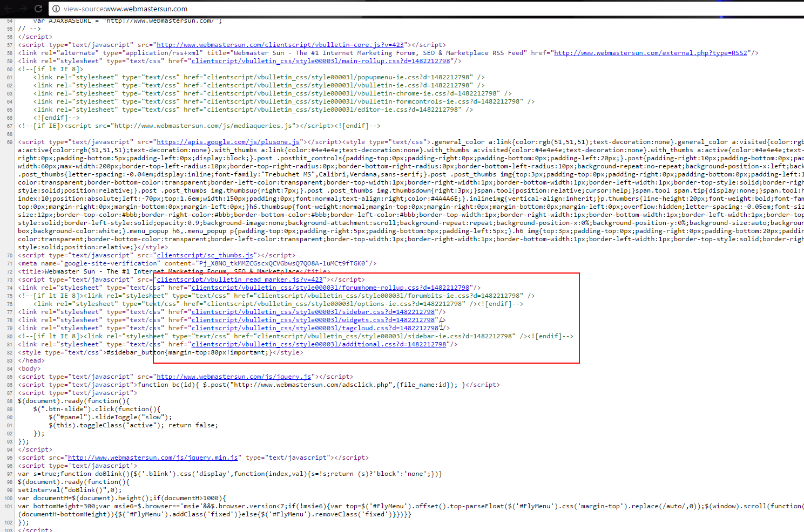Image resolution: width=804 pixels, height=532 pixels.
Task: Click the </head> closing tag
Action: click(x=31, y=360)
